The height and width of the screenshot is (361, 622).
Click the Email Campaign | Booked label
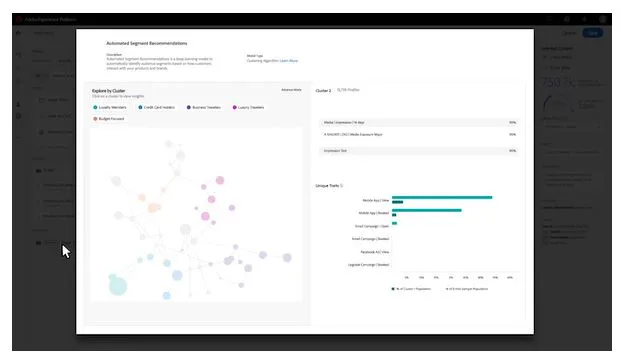click(x=370, y=239)
